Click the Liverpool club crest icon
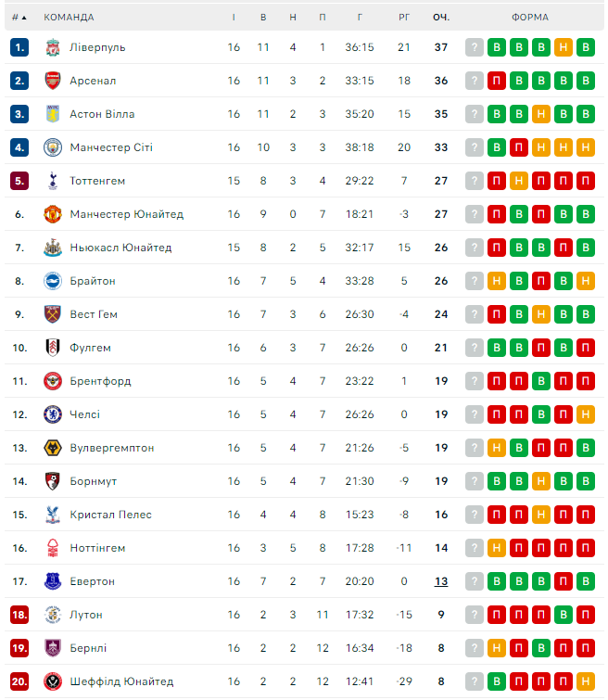Image resolution: width=608 pixels, height=700 pixels. (52, 47)
